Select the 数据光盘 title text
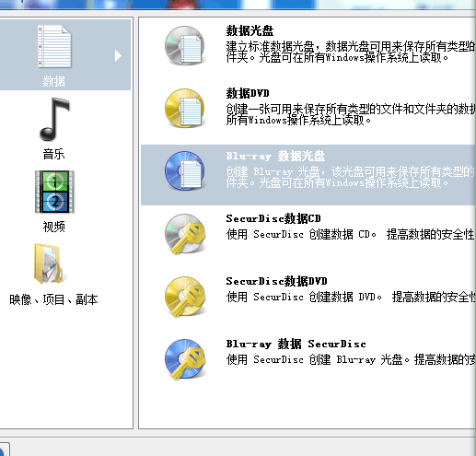This screenshot has height=456, width=476. [x=250, y=30]
